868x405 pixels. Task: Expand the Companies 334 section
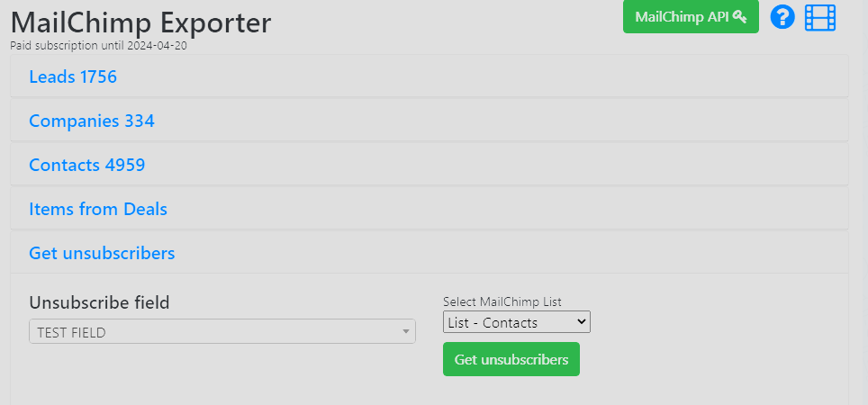[x=92, y=121]
